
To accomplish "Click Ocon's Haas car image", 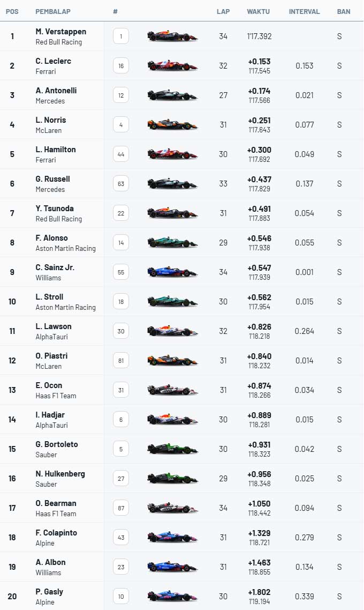I will pos(172,390).
